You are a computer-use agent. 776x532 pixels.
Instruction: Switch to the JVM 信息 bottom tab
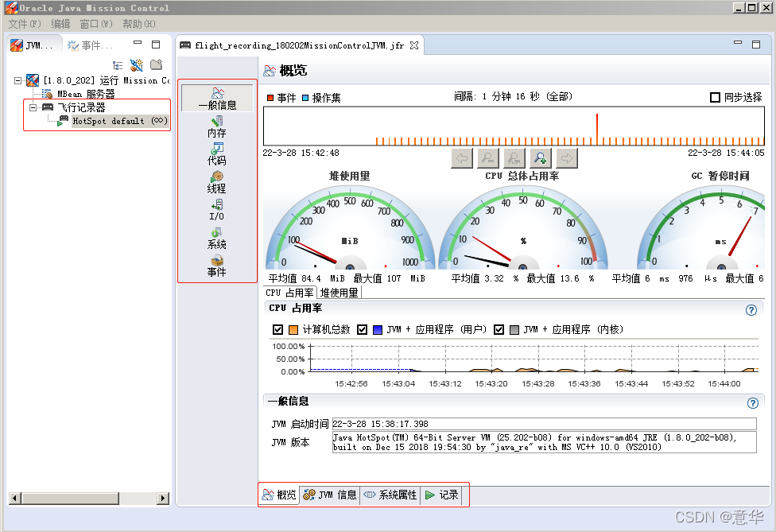tap(330, 495)
